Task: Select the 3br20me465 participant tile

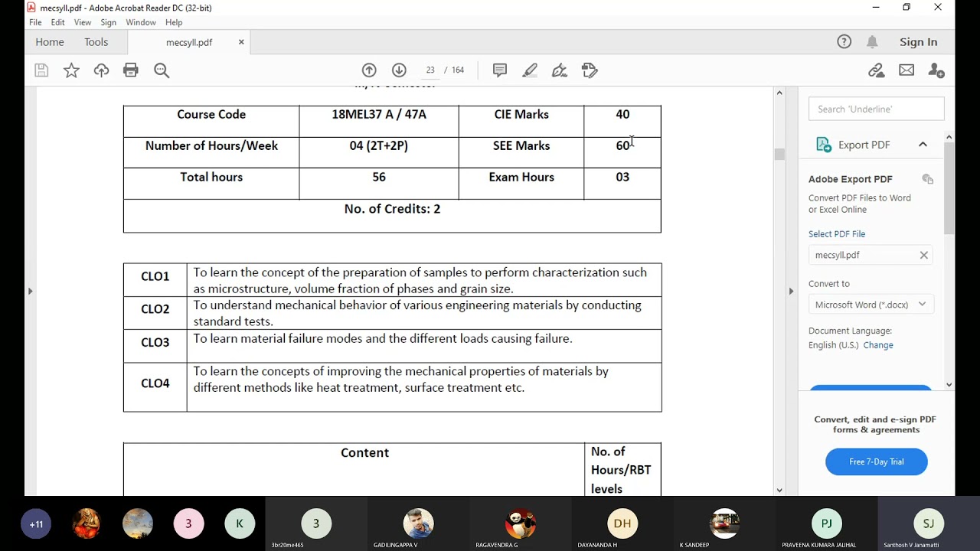Action: pyautogui.click(x=316, y=524)
